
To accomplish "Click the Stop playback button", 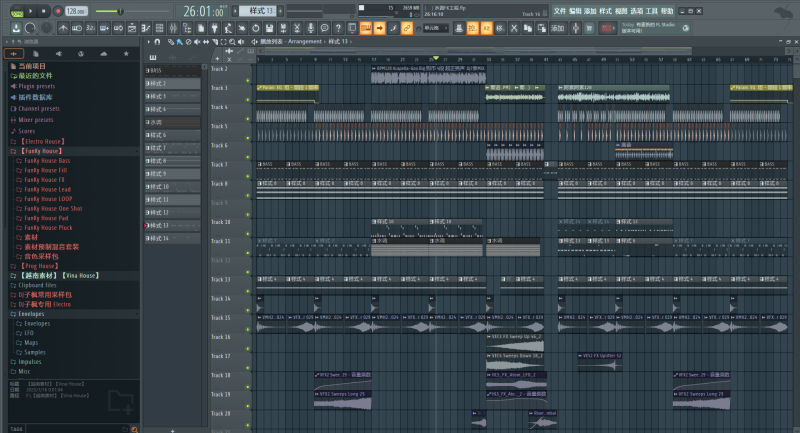I will [x=45, y=10].
